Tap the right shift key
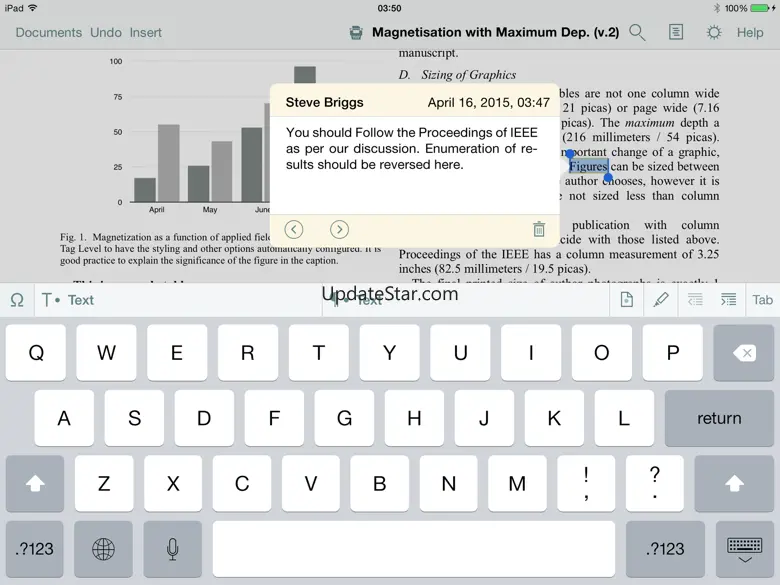780x585 pixels. click(x=734, y=483)
